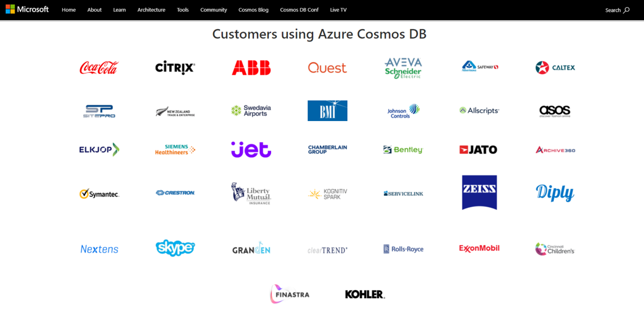Select the Swedavia Airports logo
The width and height of the screenshot is (644, 321).
click(251, 111)
